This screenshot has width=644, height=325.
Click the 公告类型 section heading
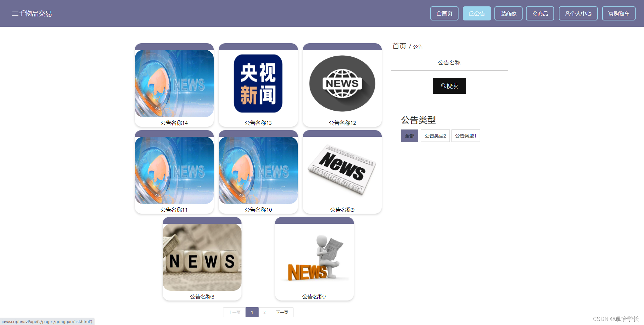pyautogui.click(x=418, y=120)
